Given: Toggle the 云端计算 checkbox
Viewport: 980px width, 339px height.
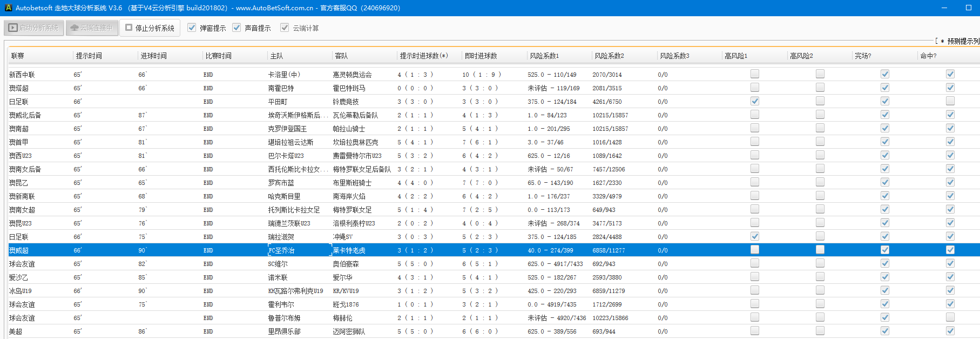Looking at the screenshot, I should 285,28.
